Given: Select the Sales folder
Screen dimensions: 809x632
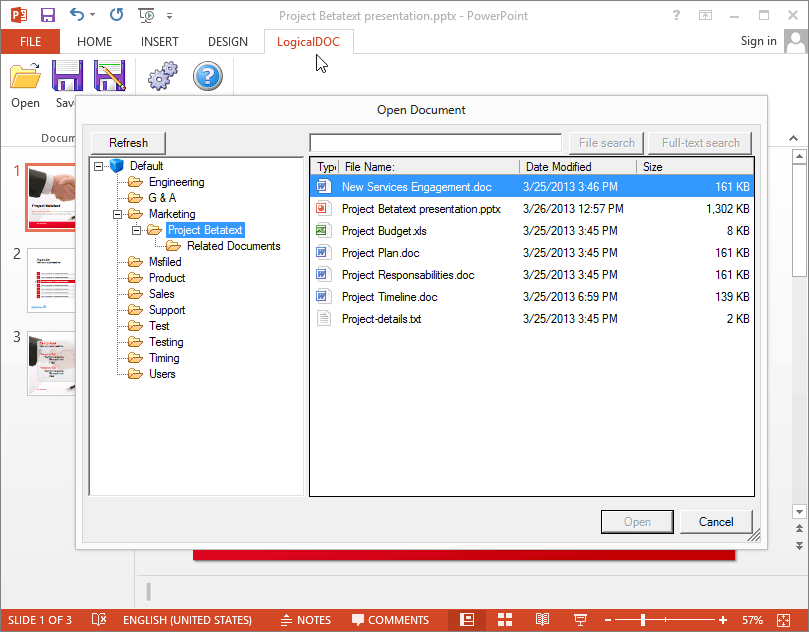Looking at the screenshot, I should (161, 294).
